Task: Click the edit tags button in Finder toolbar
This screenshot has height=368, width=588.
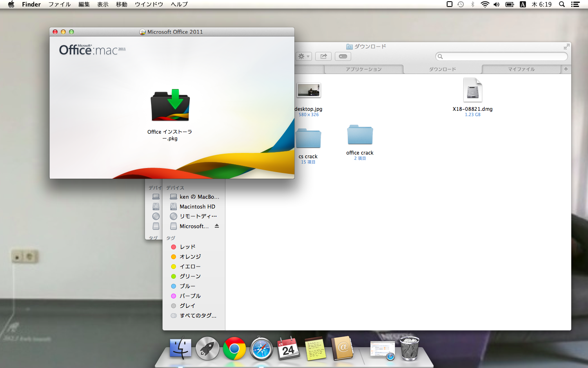Action: [x=343, y=56]
